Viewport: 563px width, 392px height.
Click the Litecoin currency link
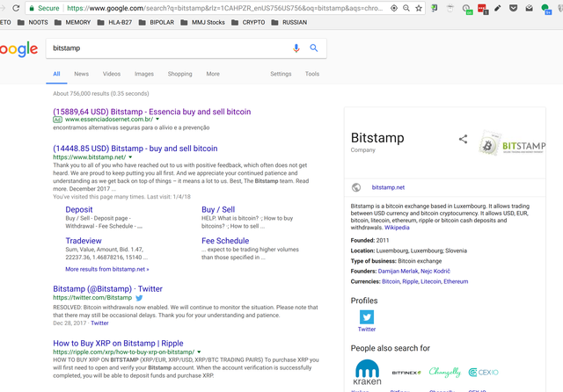430,281
